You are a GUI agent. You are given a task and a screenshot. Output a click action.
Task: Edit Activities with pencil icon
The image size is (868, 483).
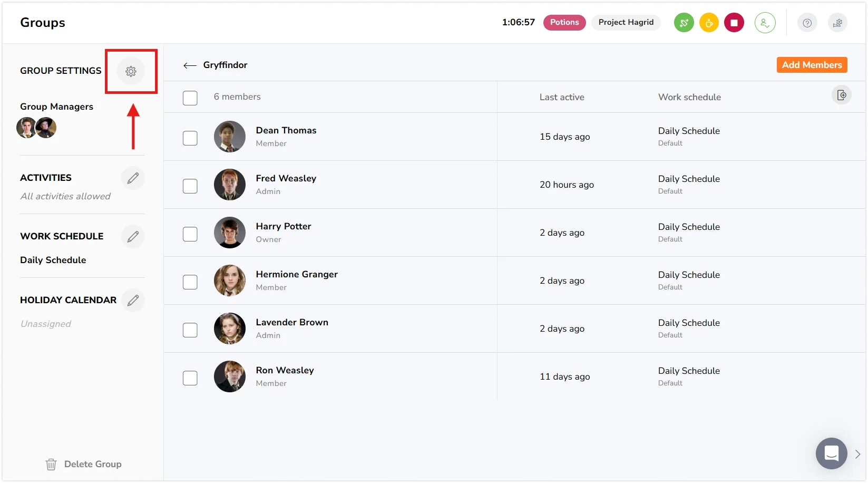(133, 178)
